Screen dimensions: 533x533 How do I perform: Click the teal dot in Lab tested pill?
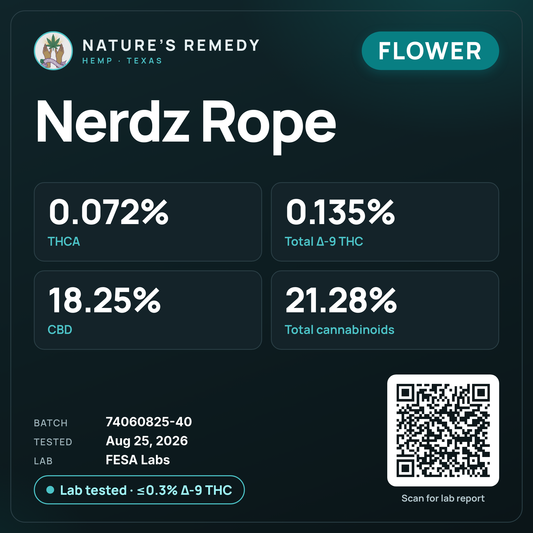click(50, 490)
